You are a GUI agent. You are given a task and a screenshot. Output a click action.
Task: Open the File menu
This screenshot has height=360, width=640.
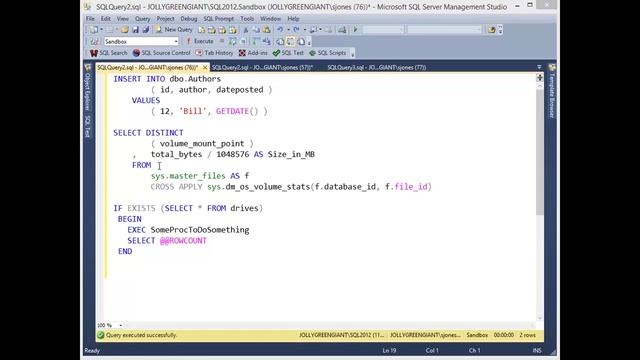tap(90, 19)
